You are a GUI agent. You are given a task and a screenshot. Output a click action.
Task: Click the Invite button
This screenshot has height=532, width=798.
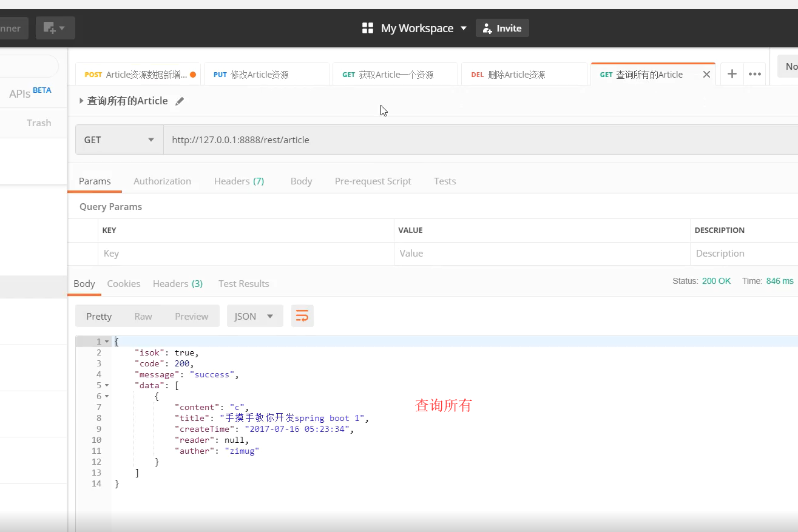click(502, 28)
